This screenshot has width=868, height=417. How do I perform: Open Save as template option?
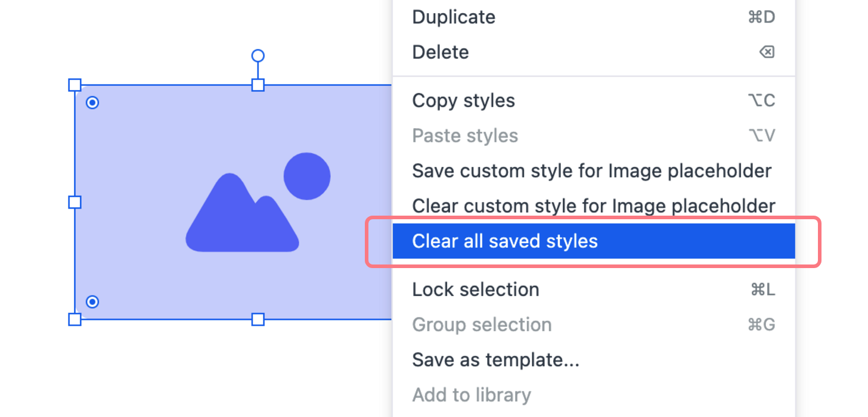coord(594,359)
